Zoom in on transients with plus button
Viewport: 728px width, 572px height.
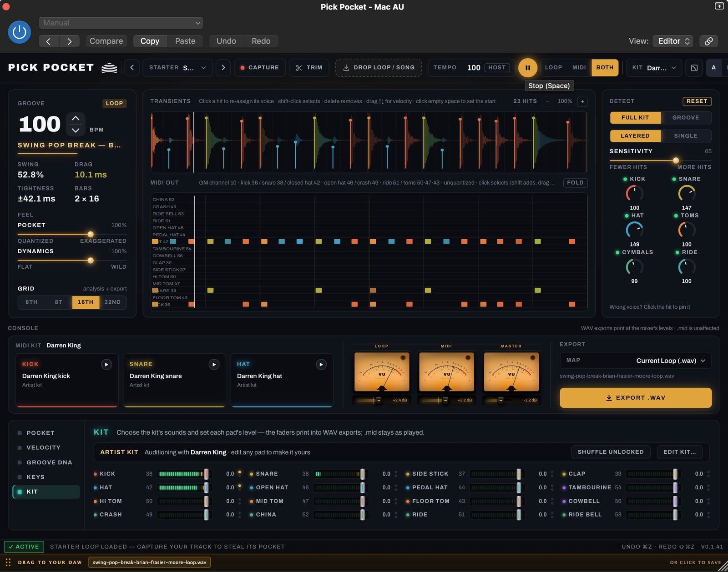(x=582, y=101)
